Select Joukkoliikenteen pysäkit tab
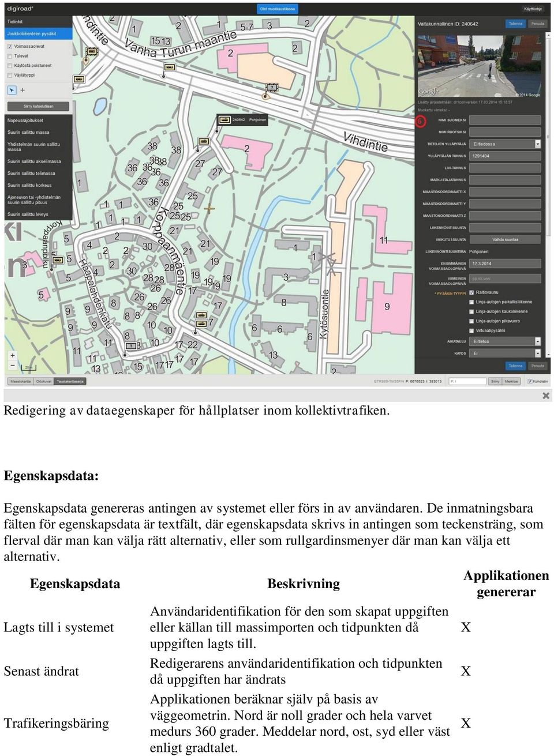This screenshot has height=756, width=554. [38, 33]
